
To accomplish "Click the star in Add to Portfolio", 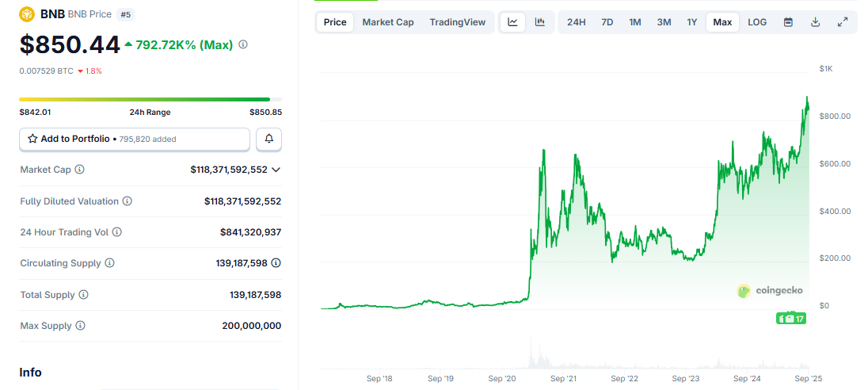I will tap(32, 139).
